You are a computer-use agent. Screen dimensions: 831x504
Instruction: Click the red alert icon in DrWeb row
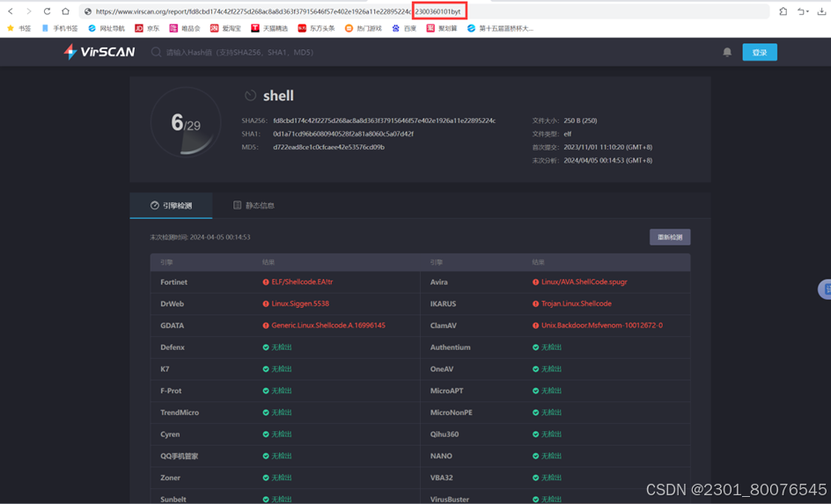click(x=266, y=303)
